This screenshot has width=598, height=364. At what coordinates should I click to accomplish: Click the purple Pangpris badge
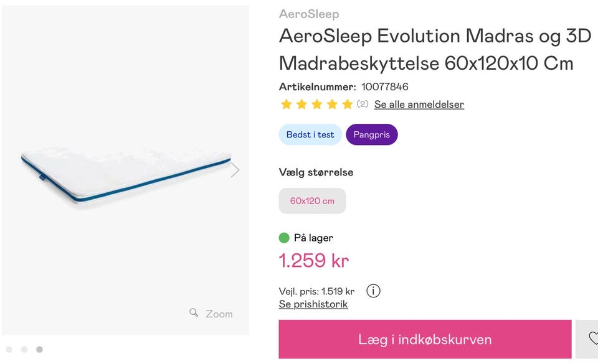coord(372,134)
